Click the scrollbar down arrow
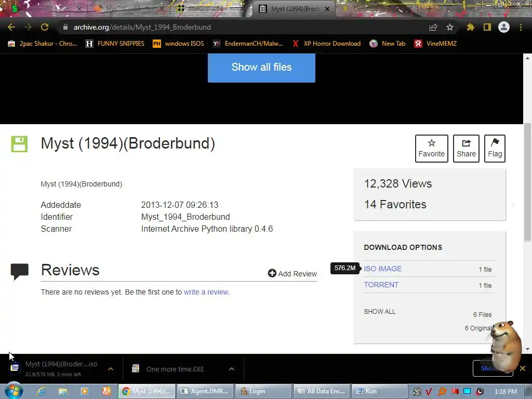Viewport: 532px width, 399px height. [527, 349]
